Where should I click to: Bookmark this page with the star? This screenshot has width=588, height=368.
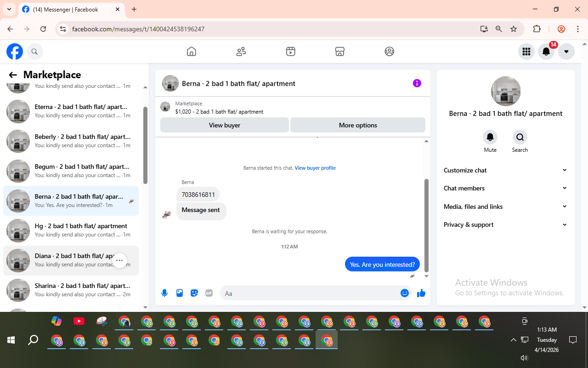(514, 29)
